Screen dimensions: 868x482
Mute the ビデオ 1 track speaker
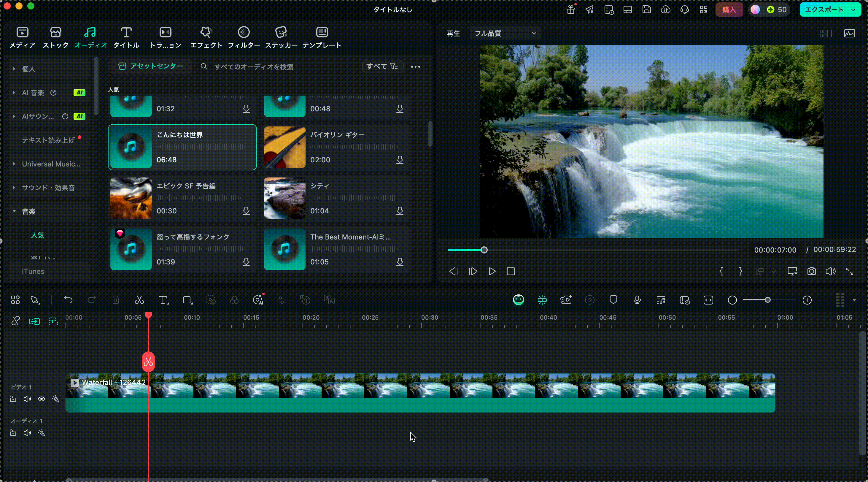(27, 399)
